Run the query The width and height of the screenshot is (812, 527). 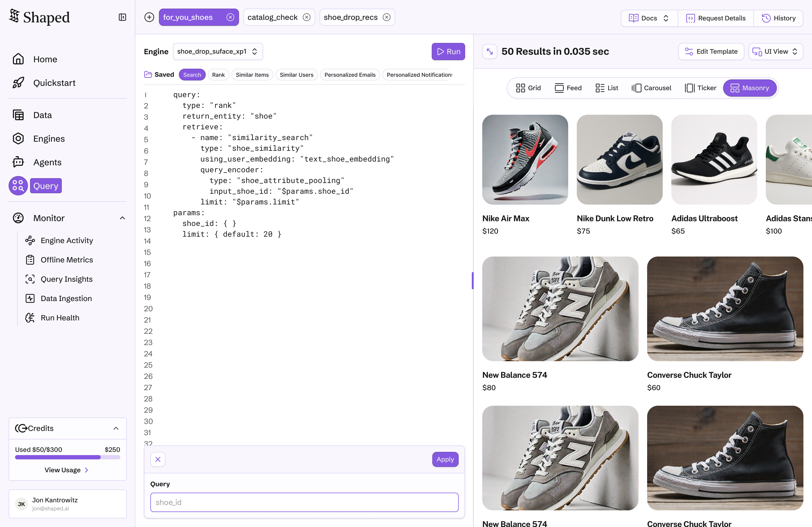448,52
